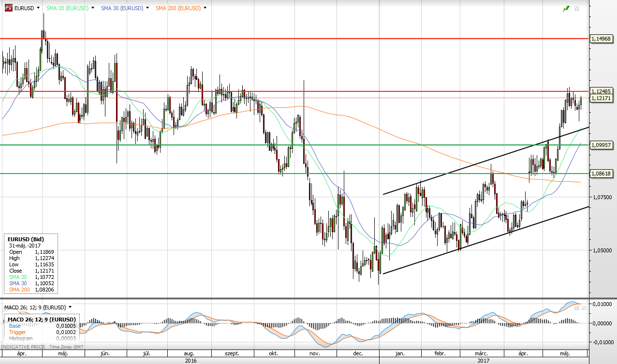
Task: Click the szept. month on time axis
Action: click(232, 354)
